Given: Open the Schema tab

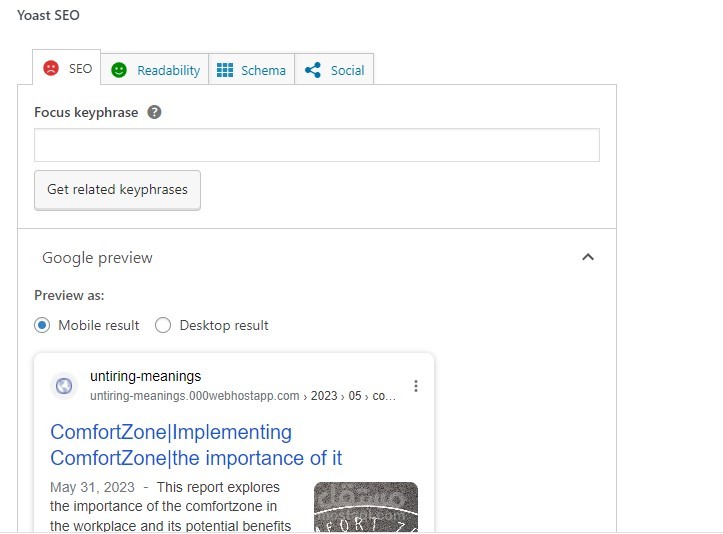Looking at the screenshot, I should (263, 70).
